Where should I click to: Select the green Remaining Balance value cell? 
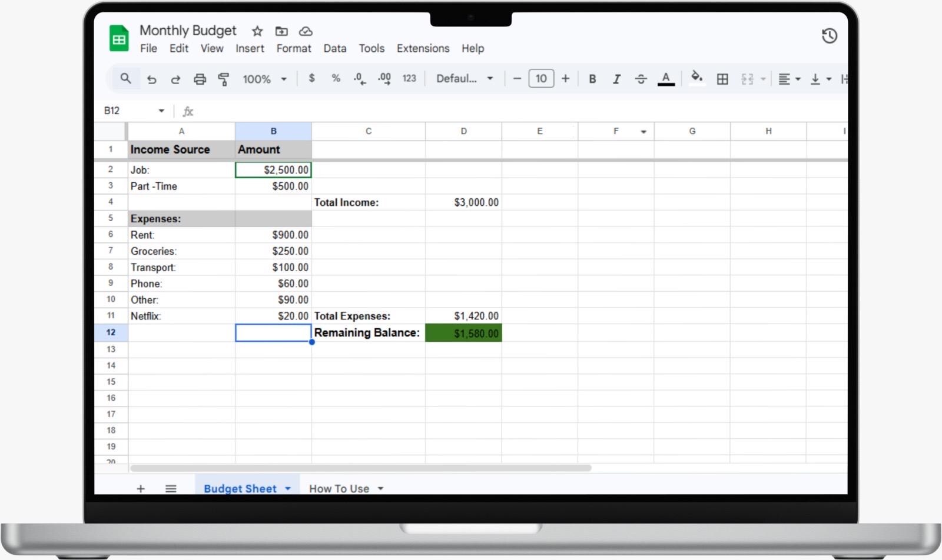[x=463, y=333]
